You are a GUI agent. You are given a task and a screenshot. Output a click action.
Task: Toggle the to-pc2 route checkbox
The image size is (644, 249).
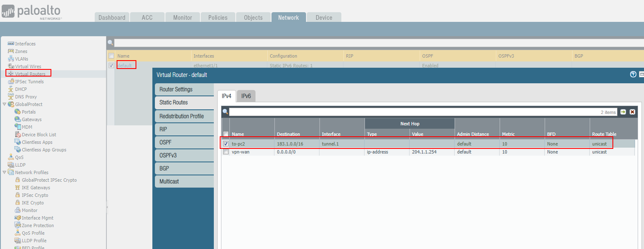(226, 144)
